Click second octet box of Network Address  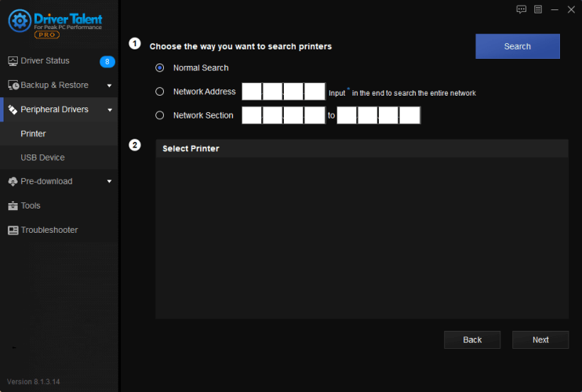(272, 92)
